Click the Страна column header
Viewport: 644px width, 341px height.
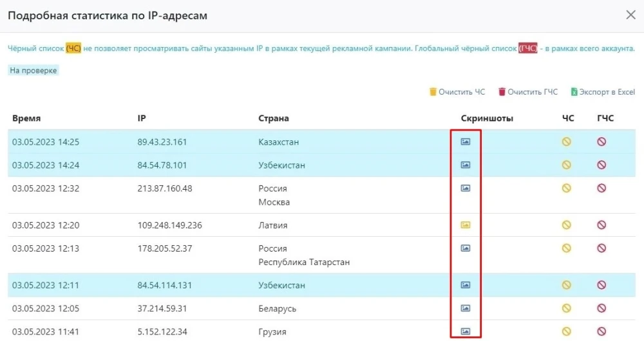pyautogui.click(x=274, y=118)
